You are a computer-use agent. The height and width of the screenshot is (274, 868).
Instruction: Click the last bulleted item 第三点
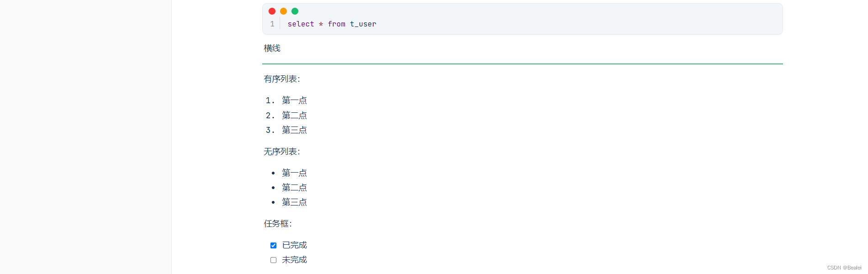tap(294, 202)
